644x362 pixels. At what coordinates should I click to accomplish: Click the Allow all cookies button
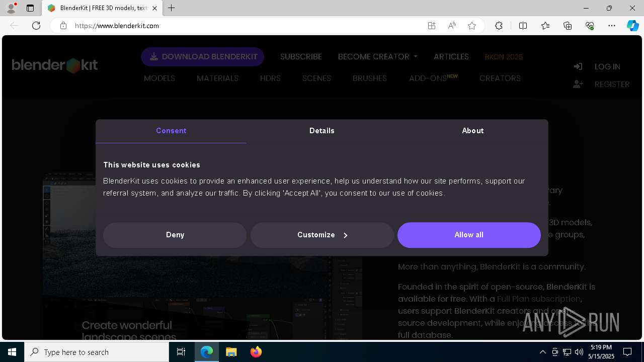tap(469, 235)
